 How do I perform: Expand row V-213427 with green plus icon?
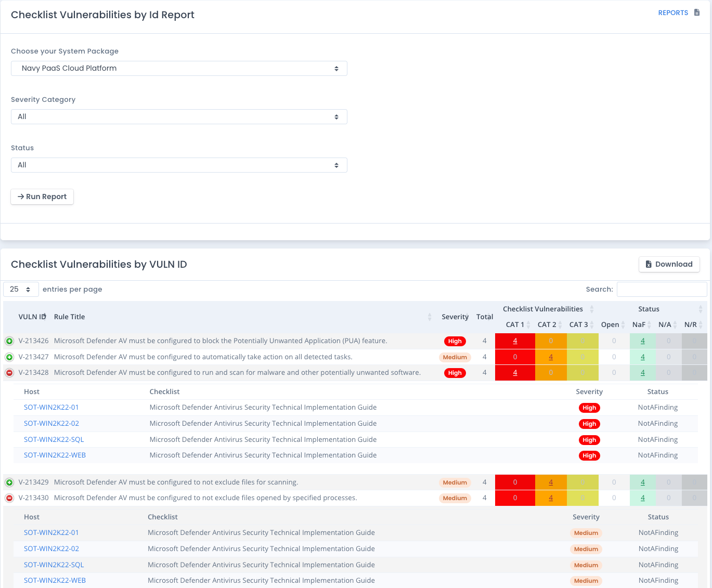click(x=9, y=357)
